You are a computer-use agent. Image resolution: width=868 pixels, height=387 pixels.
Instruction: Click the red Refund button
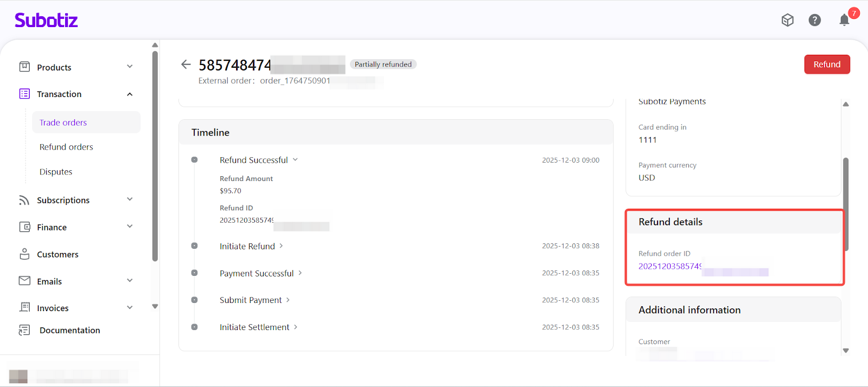tap(827, 64)
